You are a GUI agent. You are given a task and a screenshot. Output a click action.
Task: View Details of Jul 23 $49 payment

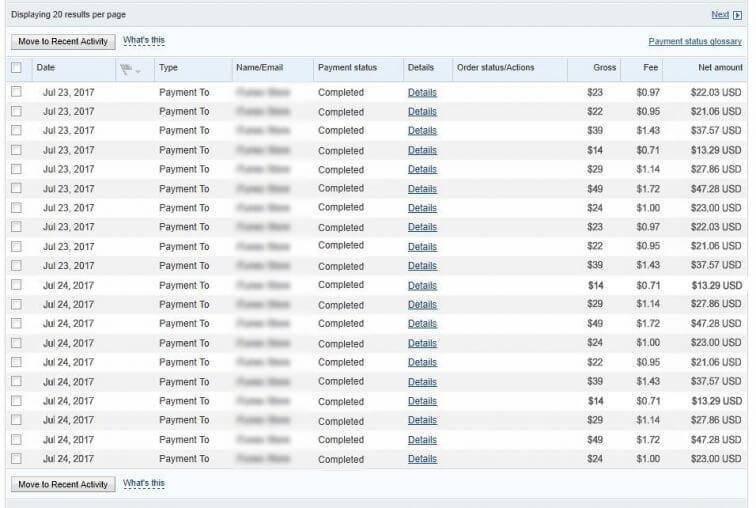422,189
